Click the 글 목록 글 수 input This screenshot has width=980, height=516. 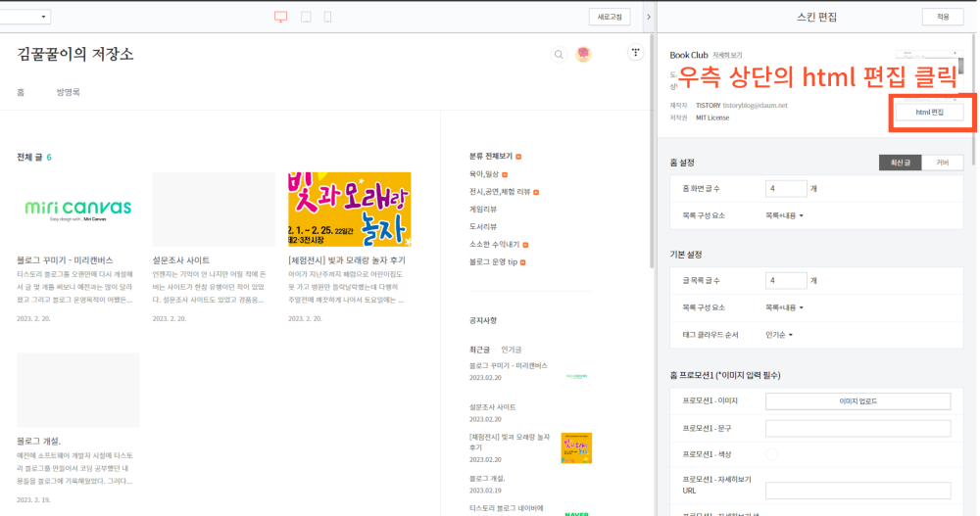pos(786,280)
